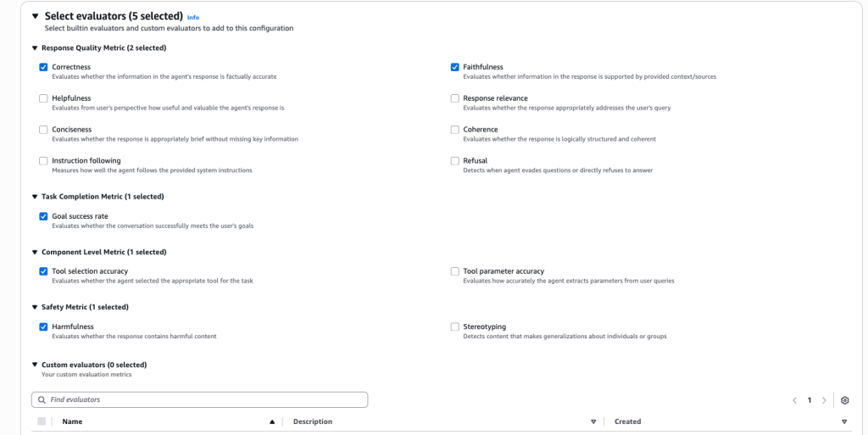Sort ascending by Name column arrow
The height and width of the screenshot is (435, 868).
point(272,421)
